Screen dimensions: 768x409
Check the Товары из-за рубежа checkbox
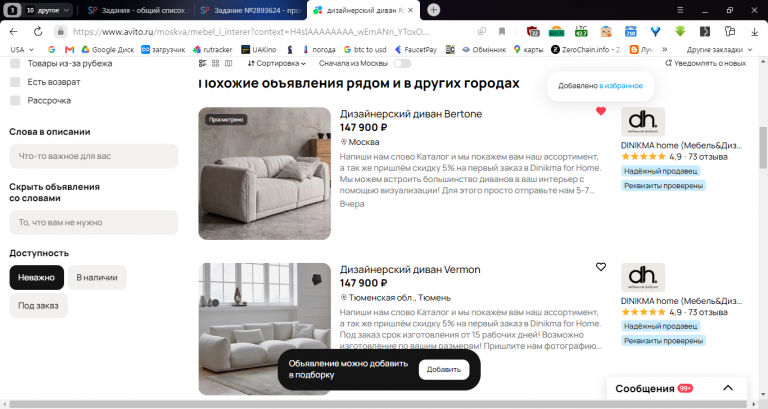tap(15, 63)
